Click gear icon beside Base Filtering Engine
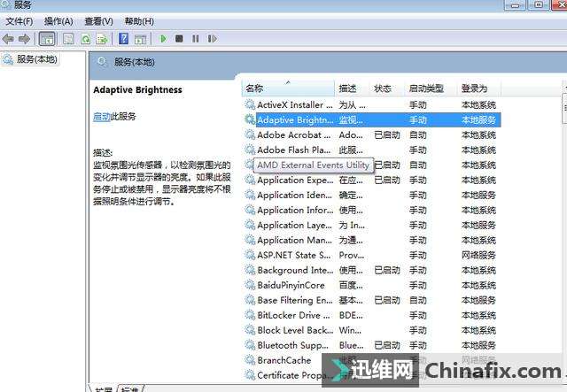 coord(250,300)
